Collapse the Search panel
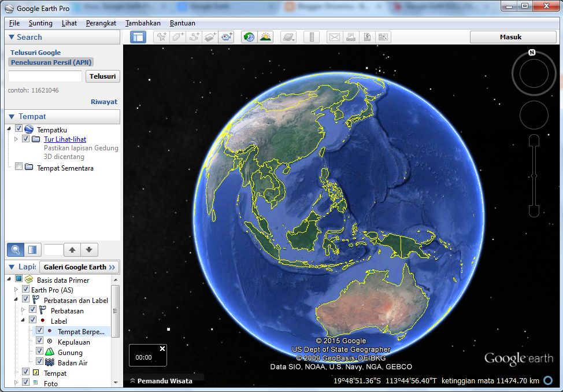Viewport: 563px width, 392px height. coord(12,37)
